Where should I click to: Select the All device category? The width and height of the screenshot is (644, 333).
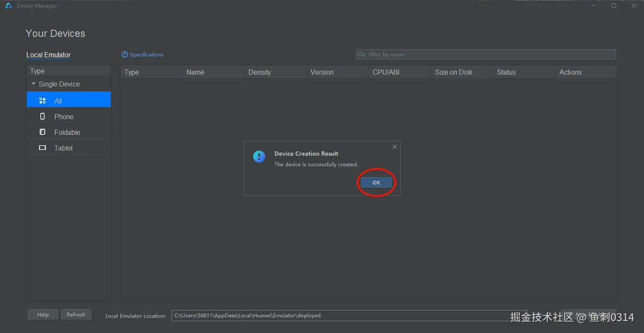click(69, 100)
